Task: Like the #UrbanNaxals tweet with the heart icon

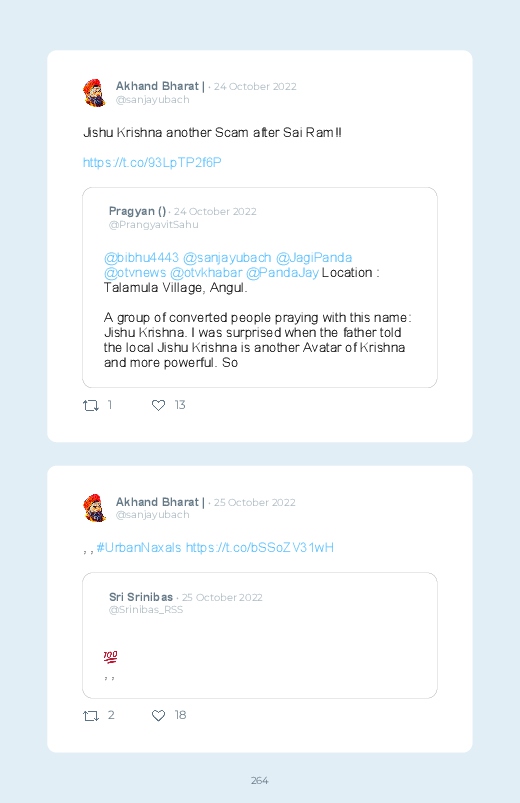Action: coord(158,715)
